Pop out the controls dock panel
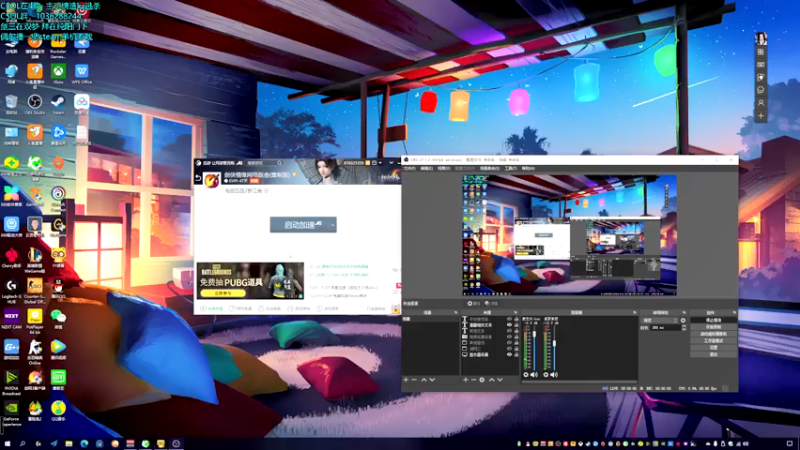Image resolution: width=800 pixels, height=450 pixels. pos(734,312)
